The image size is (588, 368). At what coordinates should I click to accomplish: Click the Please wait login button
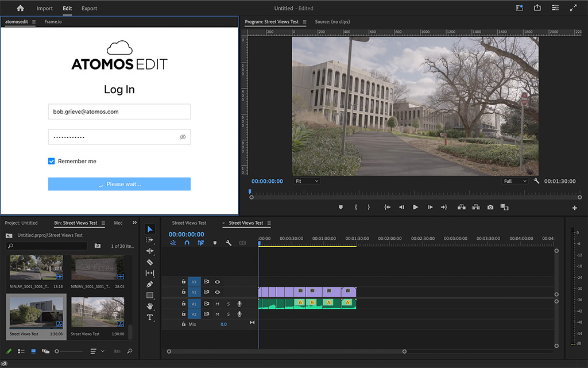(x=119, y=184)
